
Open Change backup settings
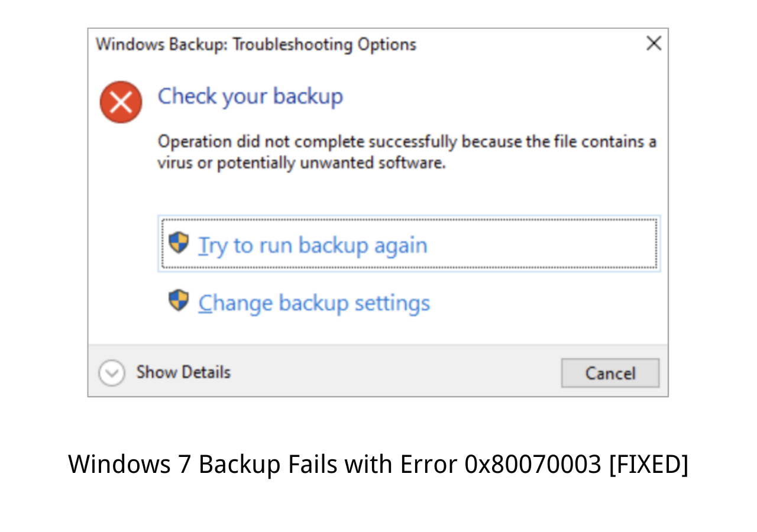pyautogui.click(x=314, y=303)
